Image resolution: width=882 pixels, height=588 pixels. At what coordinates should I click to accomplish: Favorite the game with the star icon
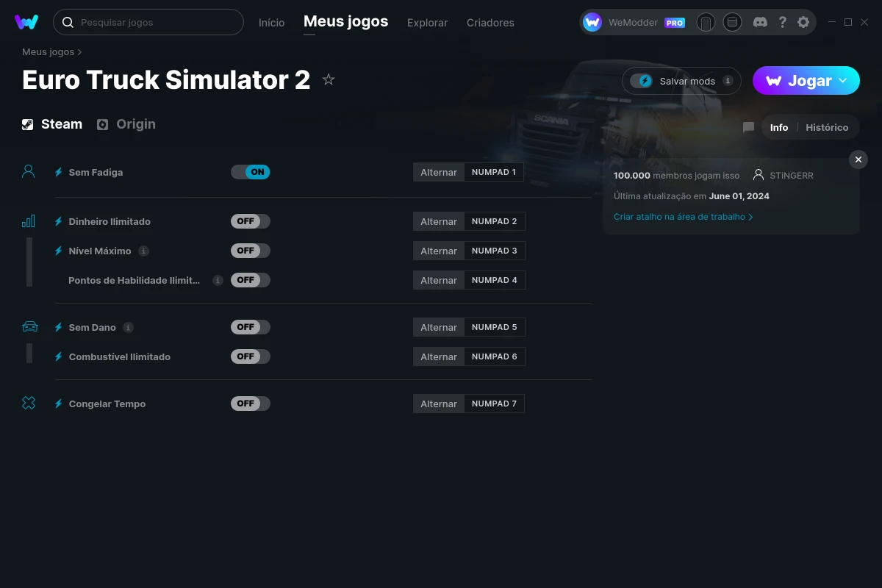coord(329,80)
